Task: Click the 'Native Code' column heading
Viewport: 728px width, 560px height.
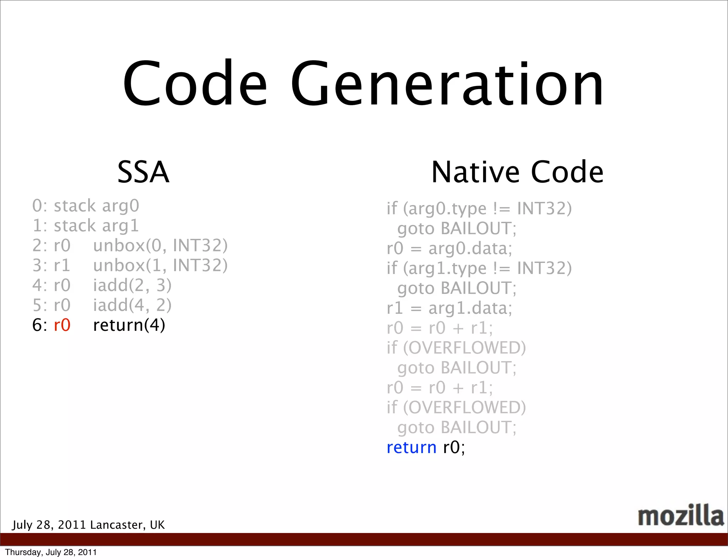Action: pyautogui.click(x=517, y=172)
